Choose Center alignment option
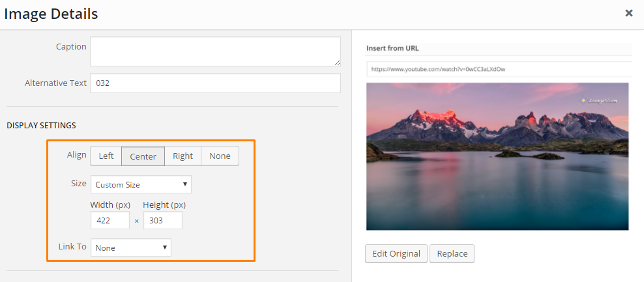This screenshot has width=644, height=282. (x=143, y=156)
